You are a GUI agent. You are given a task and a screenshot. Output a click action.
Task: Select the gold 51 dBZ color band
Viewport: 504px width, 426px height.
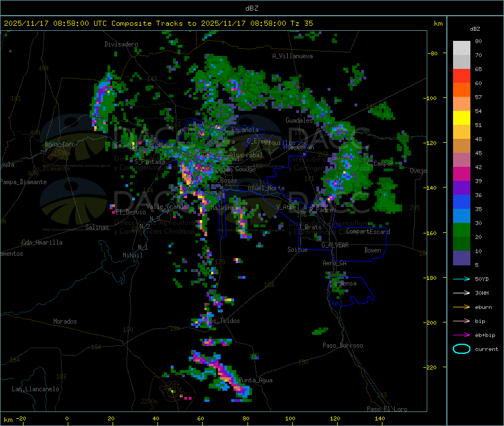(461, 132)
